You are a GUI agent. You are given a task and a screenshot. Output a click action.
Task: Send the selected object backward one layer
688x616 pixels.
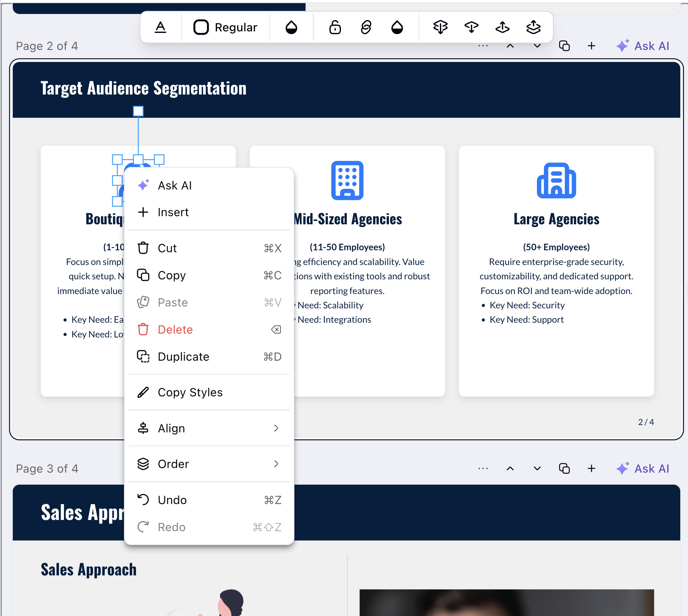tap(471, 27)
